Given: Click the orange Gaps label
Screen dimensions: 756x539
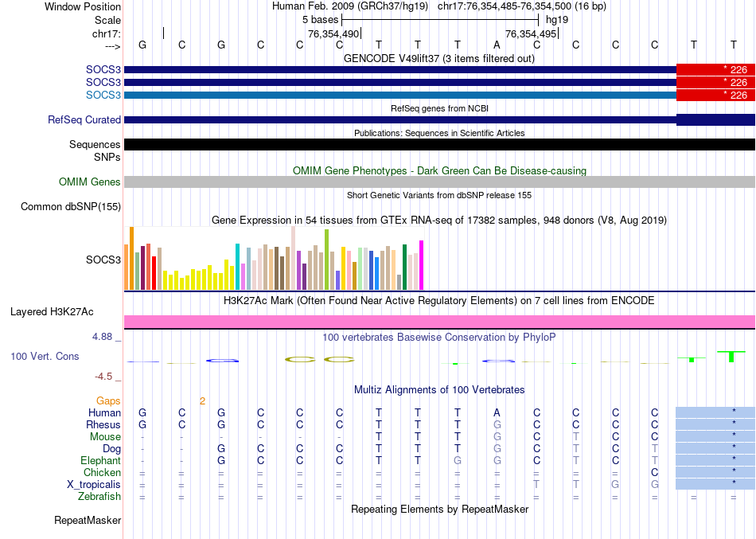Looking at the screenshot, I should 108,401.
